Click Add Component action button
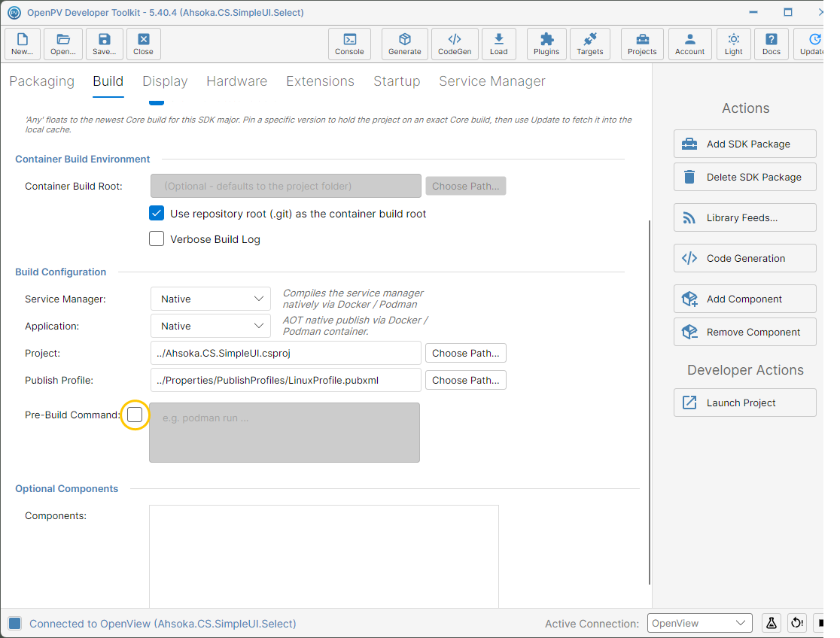 744,299
